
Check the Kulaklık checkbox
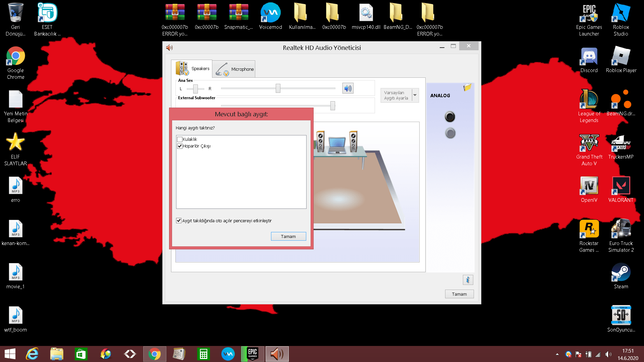click(x=180, y=139)
